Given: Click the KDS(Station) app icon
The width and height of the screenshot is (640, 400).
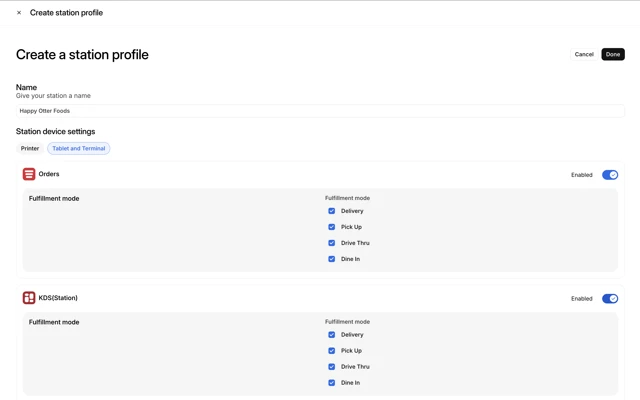Looking at the screenshot, I should 29,298.
